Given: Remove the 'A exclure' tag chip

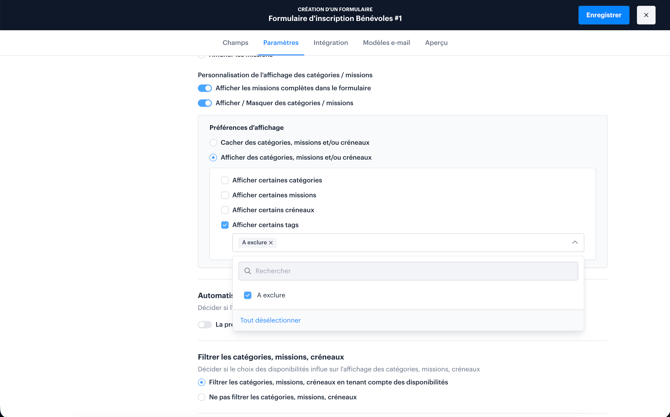Looking at the screenshot, I should [x=271, y=243].
